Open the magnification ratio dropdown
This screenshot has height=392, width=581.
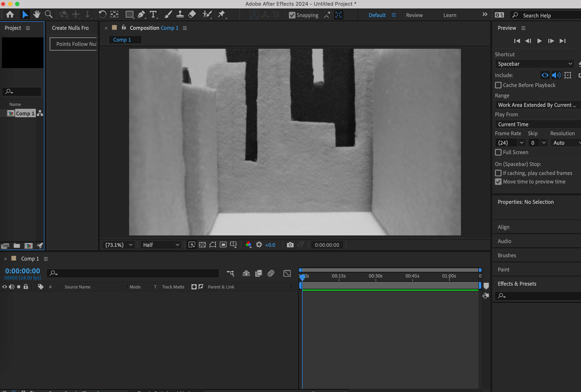(119, 245)
